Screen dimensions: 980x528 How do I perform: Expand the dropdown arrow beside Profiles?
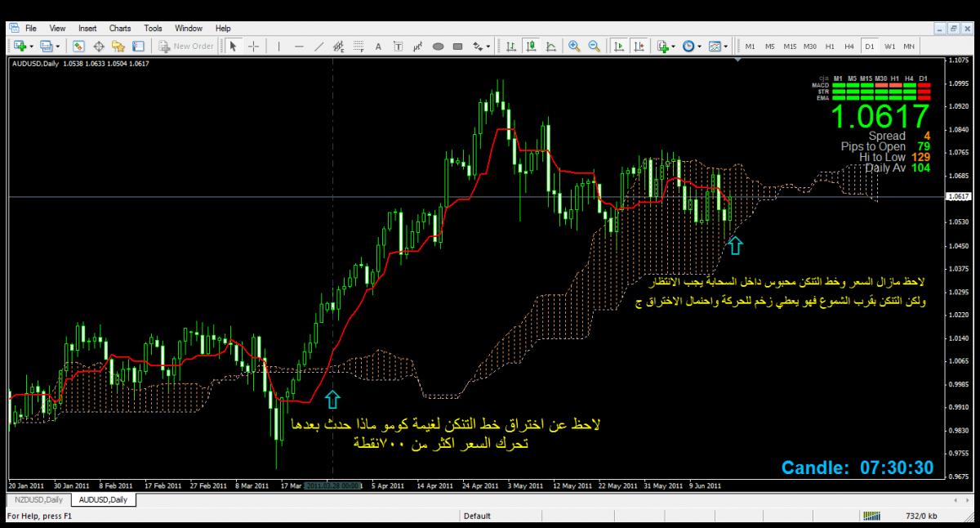[x=58, y=47]
